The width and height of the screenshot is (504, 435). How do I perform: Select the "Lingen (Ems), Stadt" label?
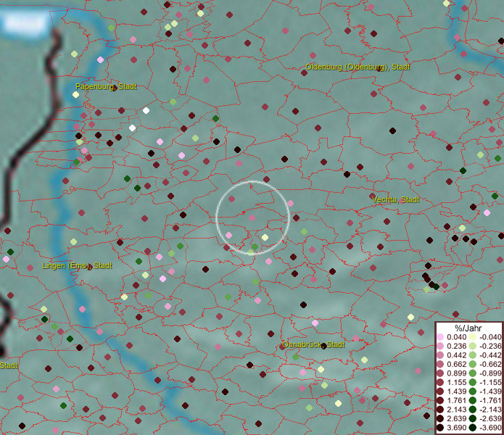77,265
